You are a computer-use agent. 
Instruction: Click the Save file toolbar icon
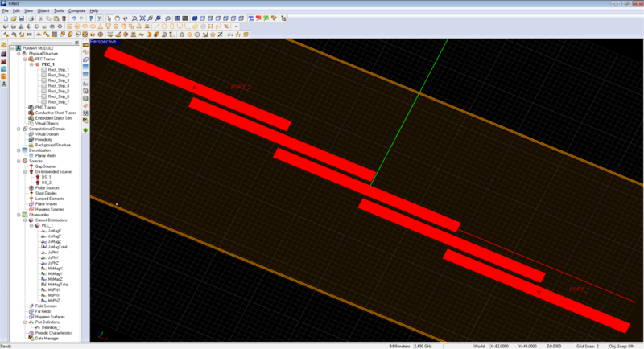pos(22,18)
